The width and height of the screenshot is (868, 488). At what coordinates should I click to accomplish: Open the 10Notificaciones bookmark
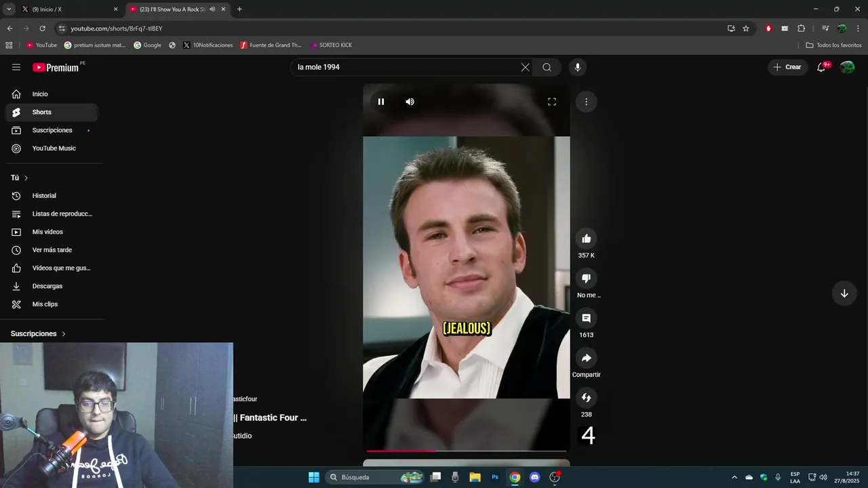[208, 45]
